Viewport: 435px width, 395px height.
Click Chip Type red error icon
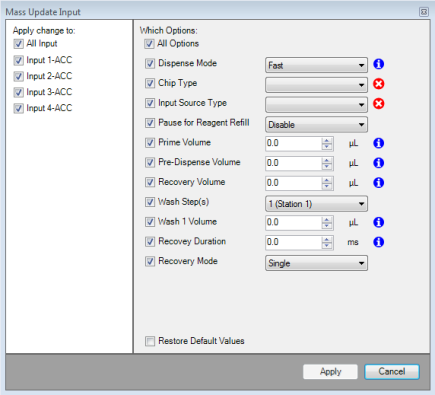(x=378, y=84)
